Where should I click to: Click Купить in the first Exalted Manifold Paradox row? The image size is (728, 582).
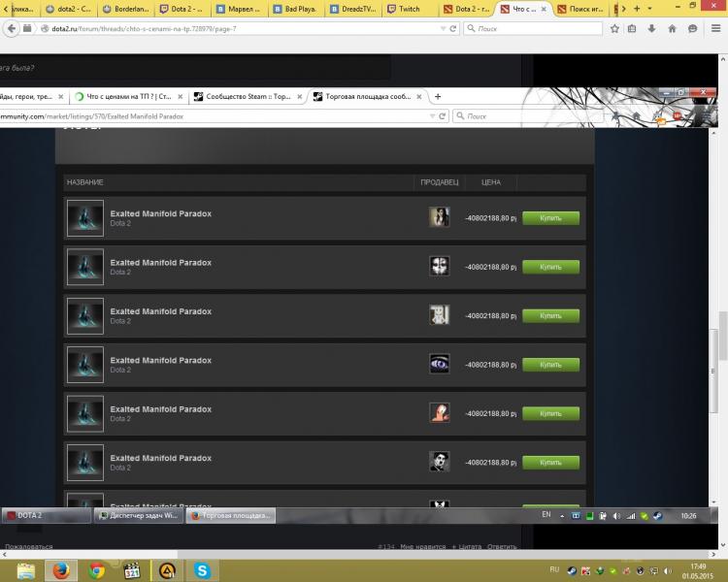550,218
